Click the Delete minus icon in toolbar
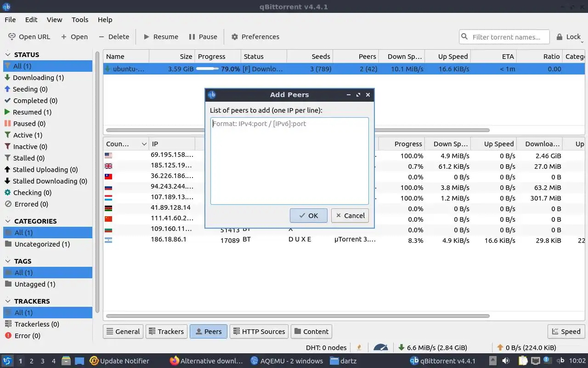Image resolution: width=588 pixels, height=368 pixels. (x=102, y=37)
